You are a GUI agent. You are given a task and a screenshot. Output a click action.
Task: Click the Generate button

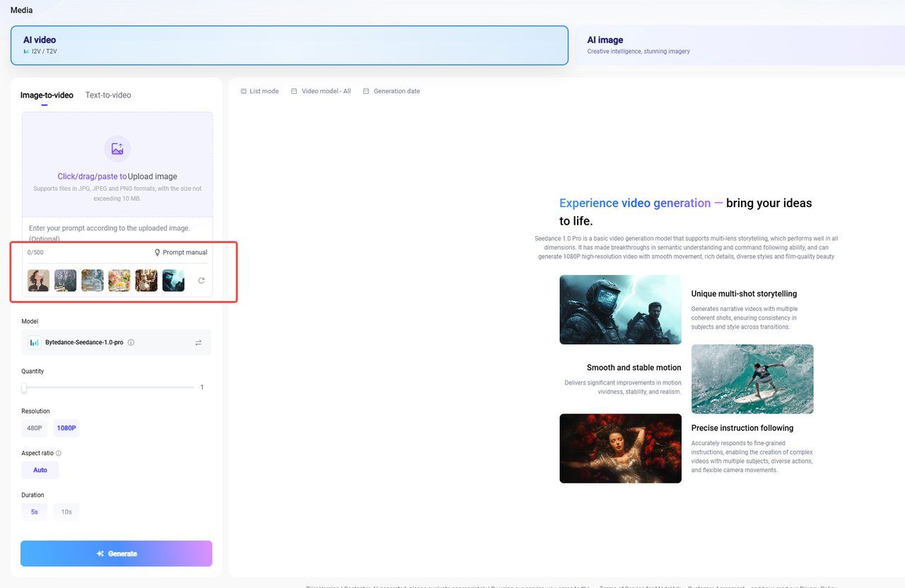coord(117,553)
